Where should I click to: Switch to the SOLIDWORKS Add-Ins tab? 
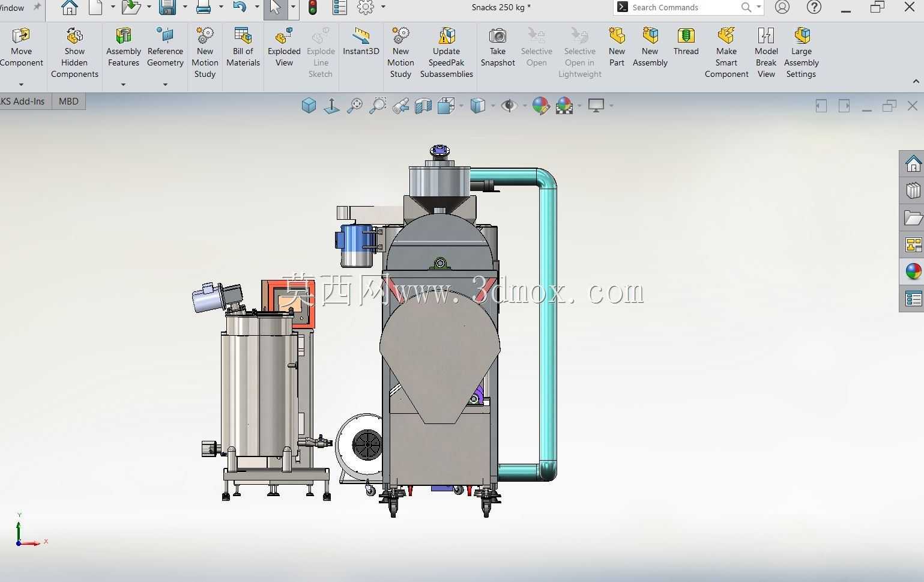tap(23, 101)
